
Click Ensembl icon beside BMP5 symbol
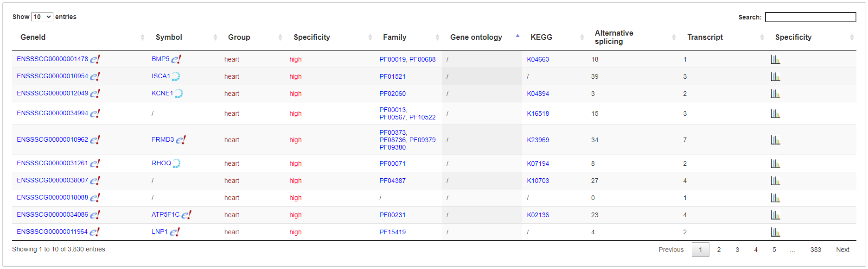pos(176,59)
